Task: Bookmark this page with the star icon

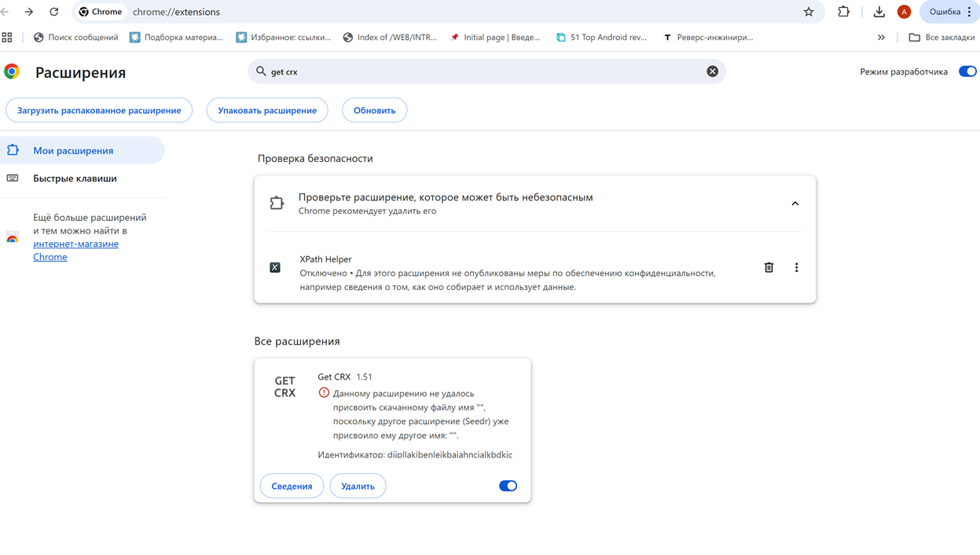Action: coord(809,12)
